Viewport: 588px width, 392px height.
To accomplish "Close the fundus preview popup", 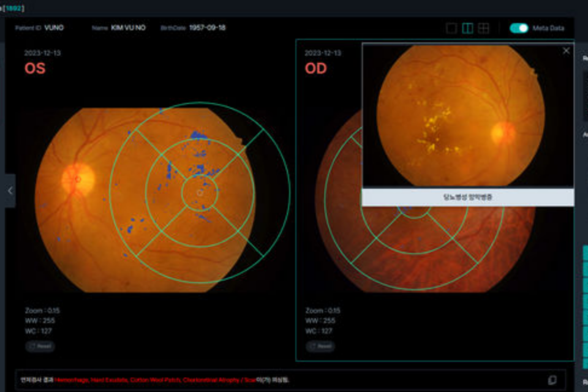I will 566,51.
